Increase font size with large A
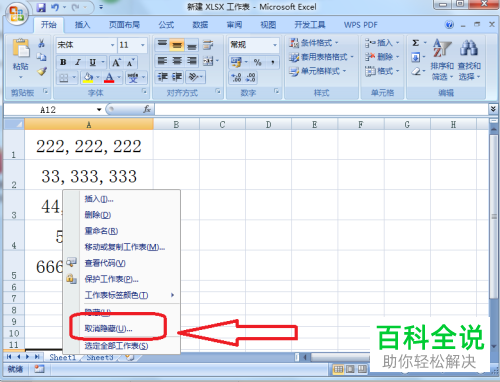500x382 pixels. click(x=116, y=62)
